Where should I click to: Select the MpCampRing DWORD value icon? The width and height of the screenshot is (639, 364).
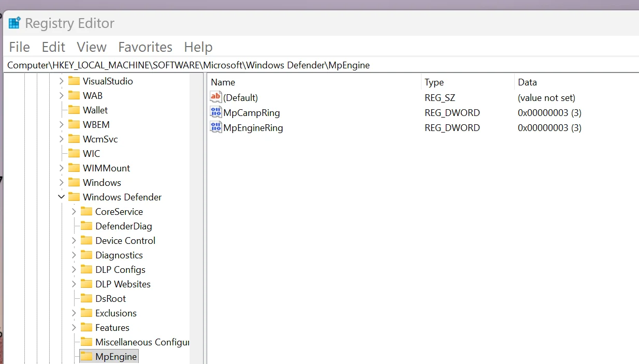[215, 112]
